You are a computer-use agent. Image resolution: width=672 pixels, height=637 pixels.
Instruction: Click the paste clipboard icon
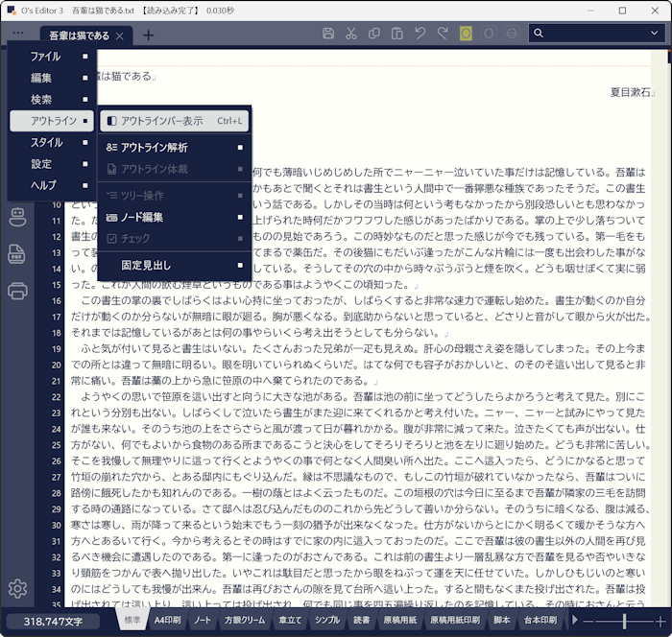[397, 34]
